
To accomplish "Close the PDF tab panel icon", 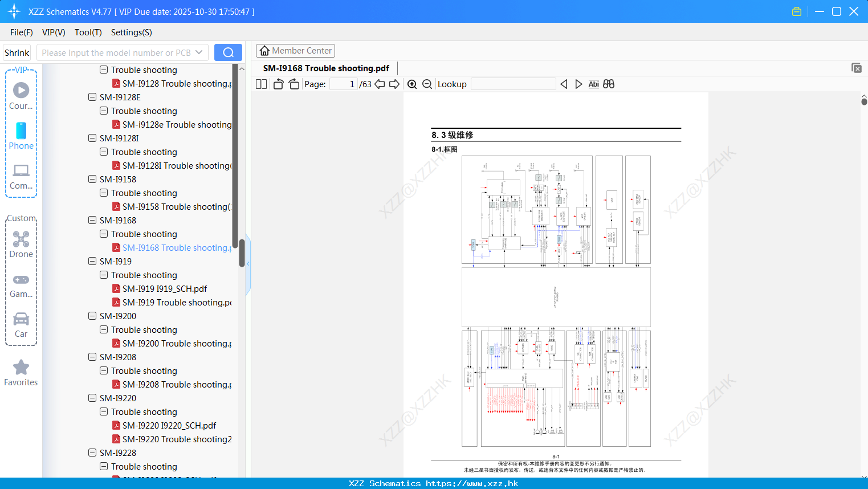I will 857,68.
